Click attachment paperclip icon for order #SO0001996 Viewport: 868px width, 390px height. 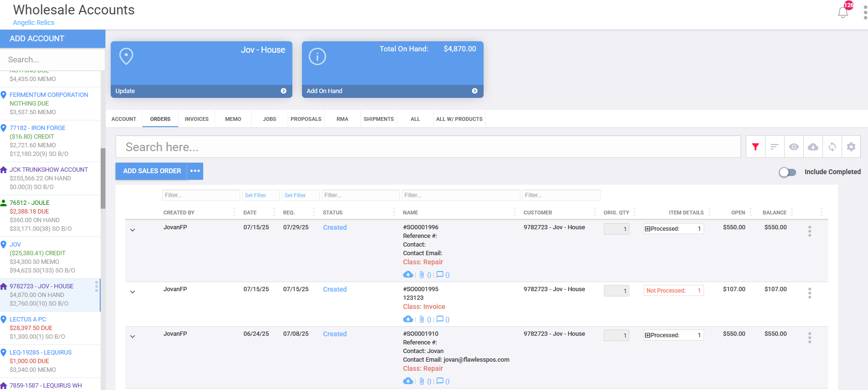(x=422, y=274)
